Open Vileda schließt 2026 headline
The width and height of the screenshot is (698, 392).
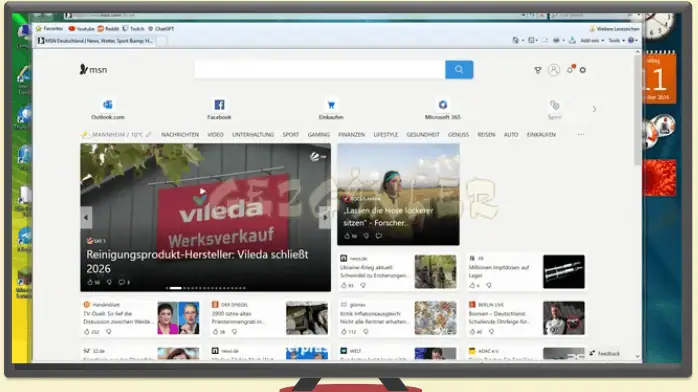coord(197,262)
